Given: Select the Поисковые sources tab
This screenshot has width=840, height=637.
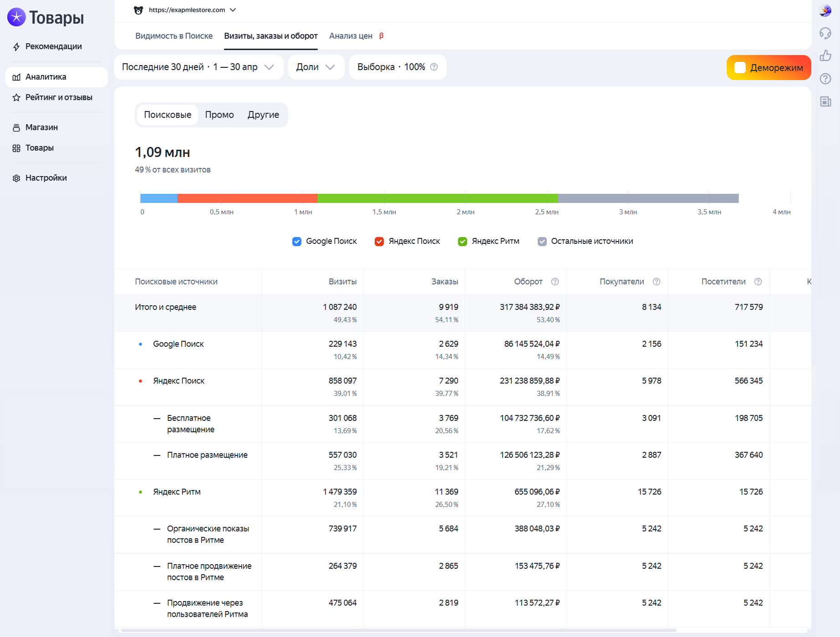Looking at the screenshot, I should click(x=168, y=115).
